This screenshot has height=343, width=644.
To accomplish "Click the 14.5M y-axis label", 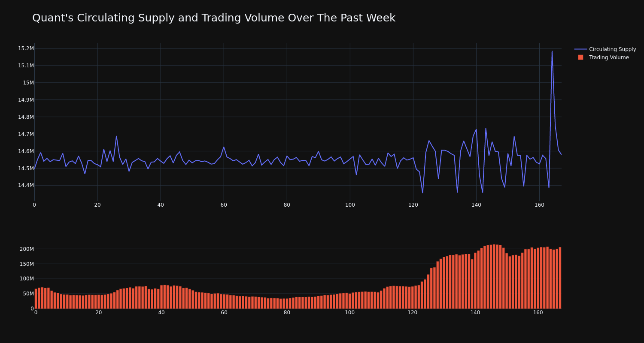I will click(26, 168).
